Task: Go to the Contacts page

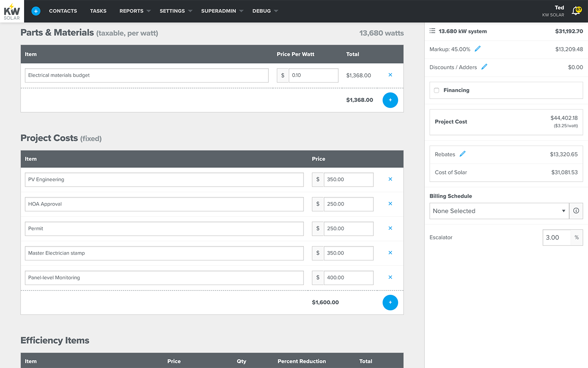Action: point(63,11)
